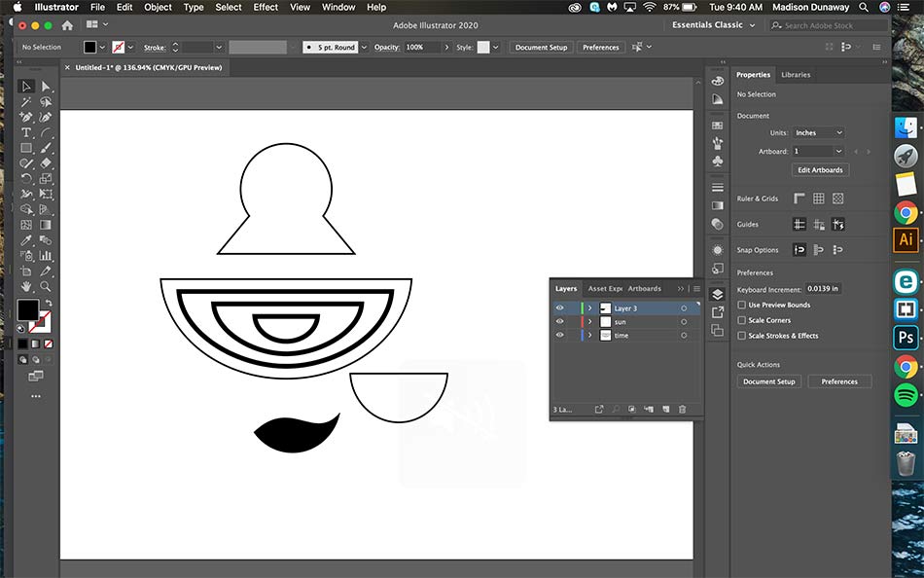Delete selection with Layers trash icon
This screenshot has height=578, width=924.
[x=682, y=410]
